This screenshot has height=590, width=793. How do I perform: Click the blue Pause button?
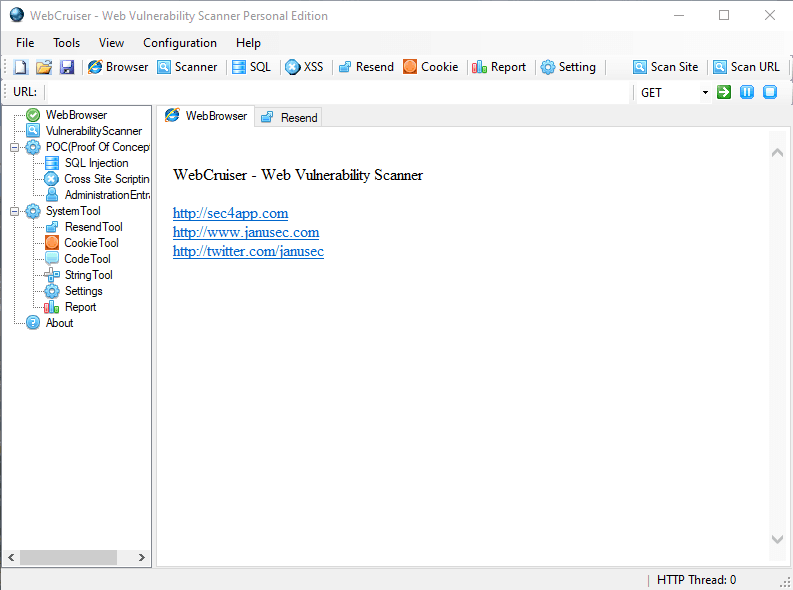click(747, 92)
